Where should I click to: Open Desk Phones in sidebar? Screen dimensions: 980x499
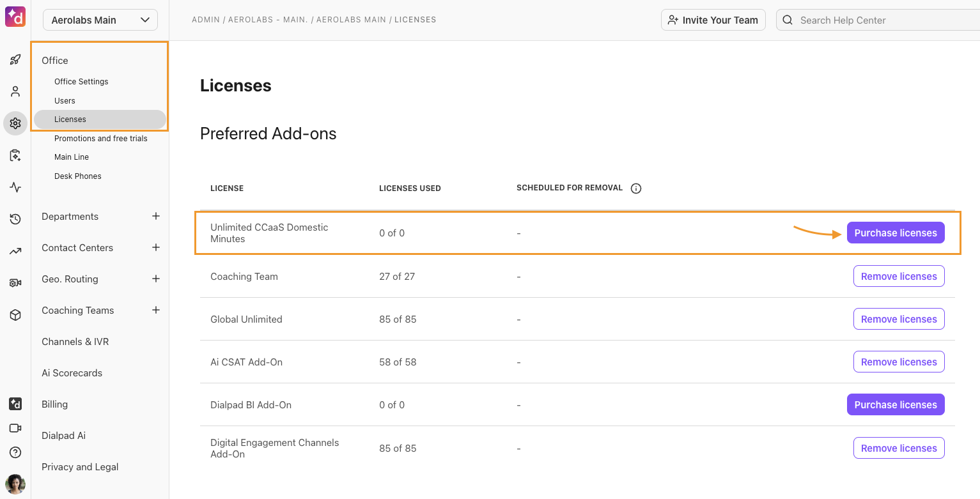pos(78,176)
